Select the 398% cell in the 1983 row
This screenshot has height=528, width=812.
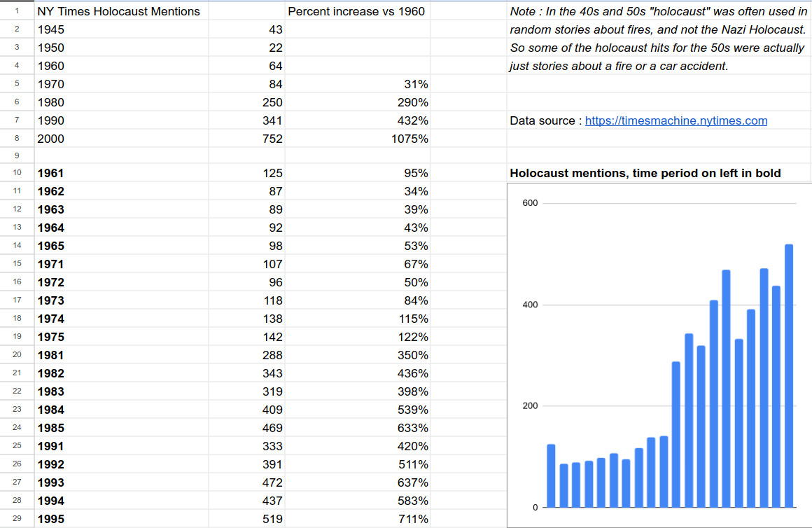click(x=358, y=391)
